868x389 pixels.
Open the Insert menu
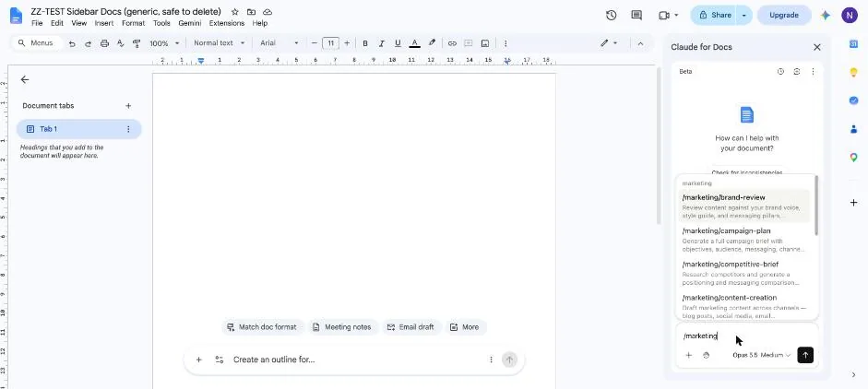pos(104,23)
